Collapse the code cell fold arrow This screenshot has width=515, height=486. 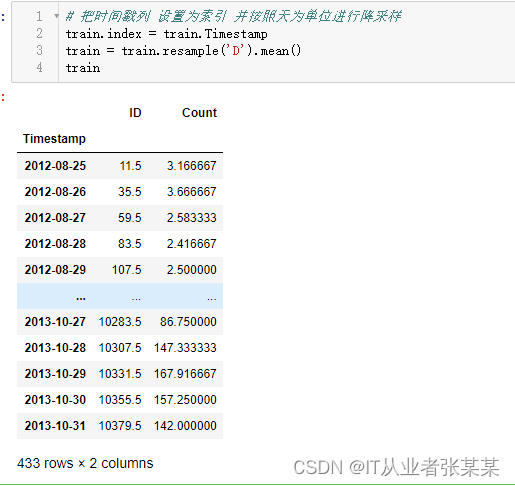[x=56, y=16]
